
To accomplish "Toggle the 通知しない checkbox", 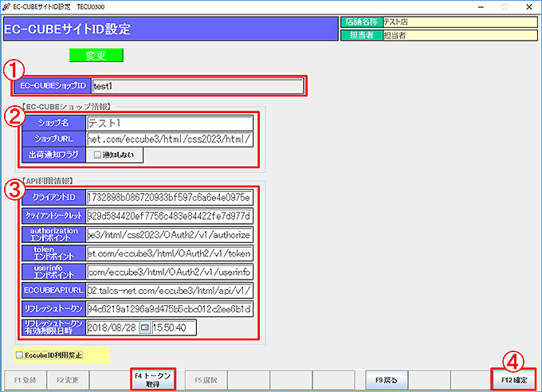I will [x=97, y=155].
